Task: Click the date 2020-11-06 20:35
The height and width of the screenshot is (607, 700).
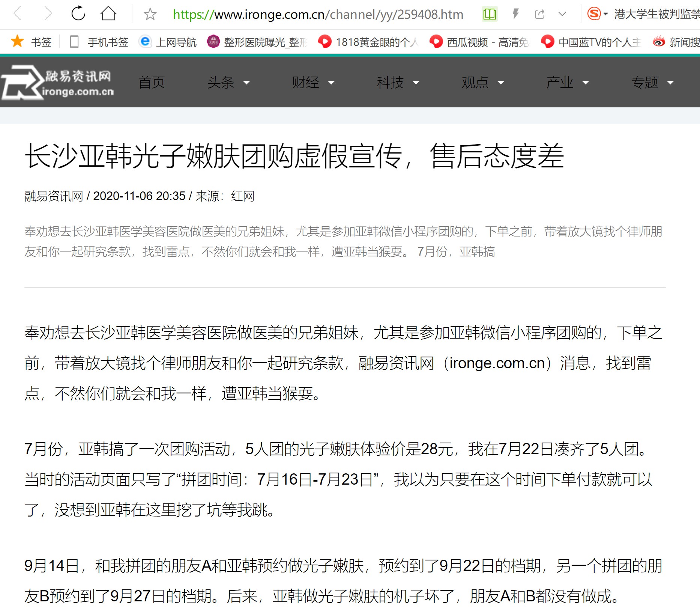Action: tap(139, 196)
